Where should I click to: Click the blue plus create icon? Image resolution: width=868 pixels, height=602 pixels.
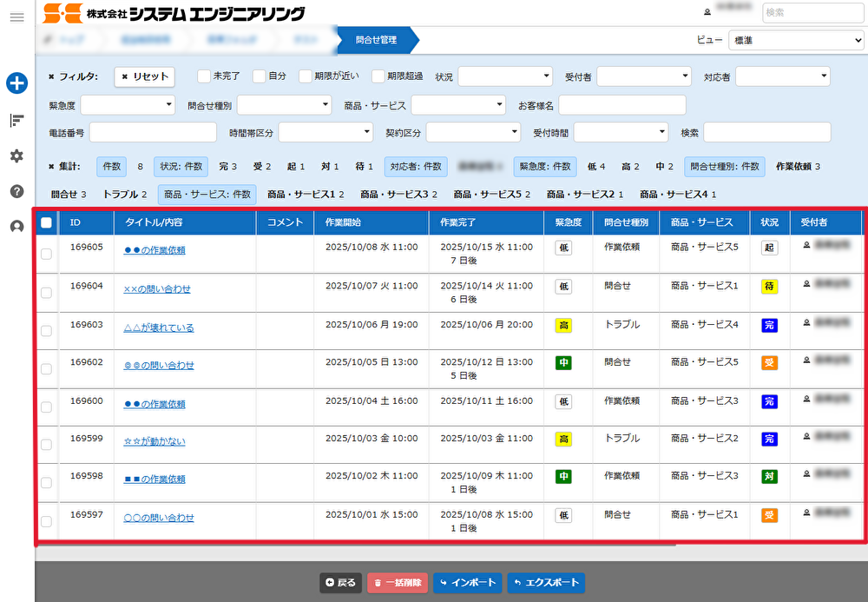tap(16, 83)
